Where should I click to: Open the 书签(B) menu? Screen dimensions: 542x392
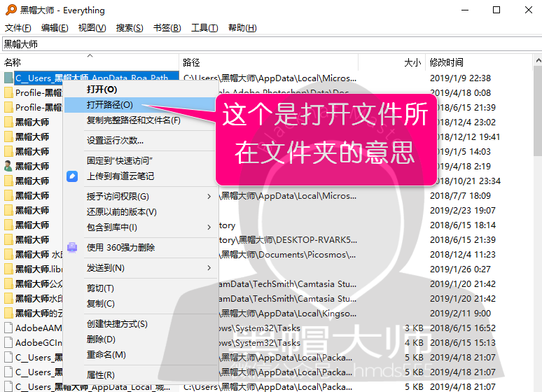pos(167,28)
